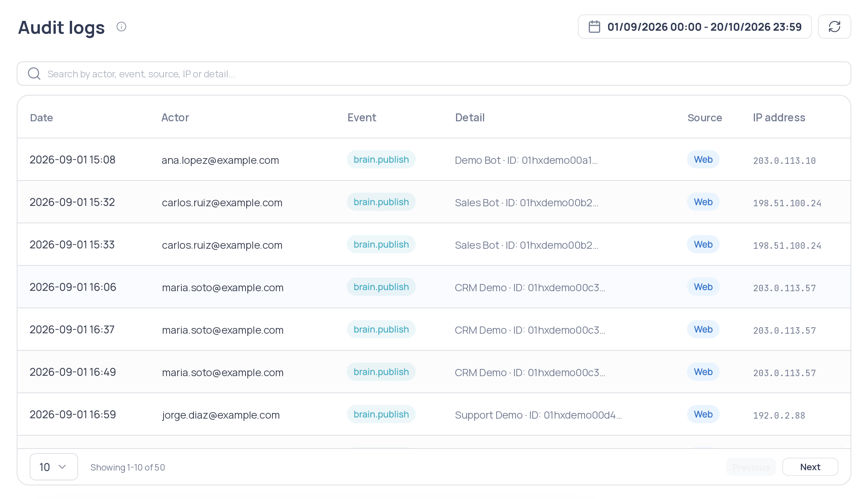Click the disabled Previous page button

tap(751, 467)
